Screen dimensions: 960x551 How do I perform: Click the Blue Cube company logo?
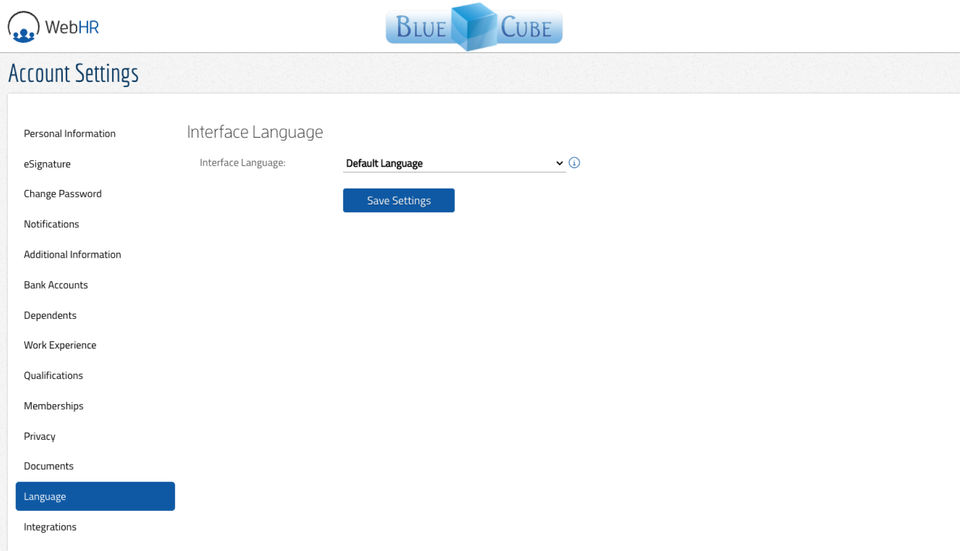coord(474,27)
